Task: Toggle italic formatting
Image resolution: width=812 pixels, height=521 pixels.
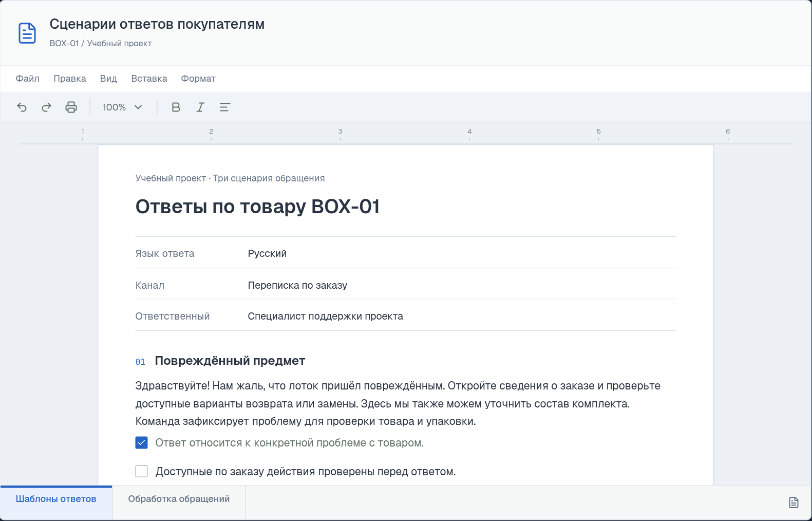Action: [200, 107]
